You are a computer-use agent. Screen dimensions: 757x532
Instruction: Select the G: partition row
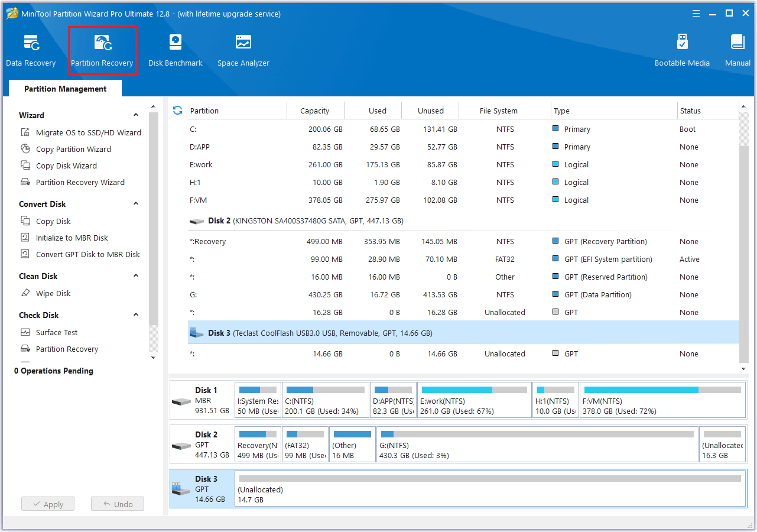tap(463, 294)
